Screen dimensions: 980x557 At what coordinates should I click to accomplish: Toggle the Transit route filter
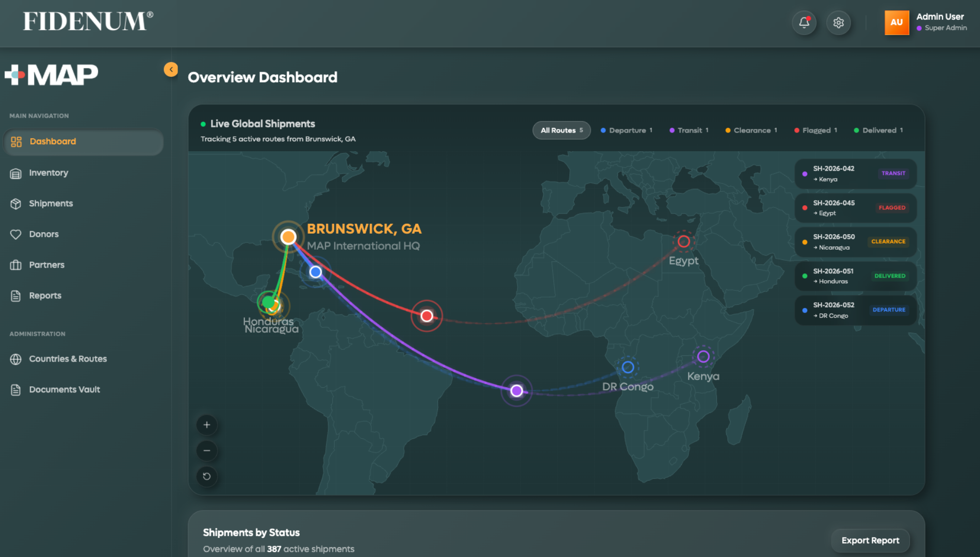pos(689,130)
